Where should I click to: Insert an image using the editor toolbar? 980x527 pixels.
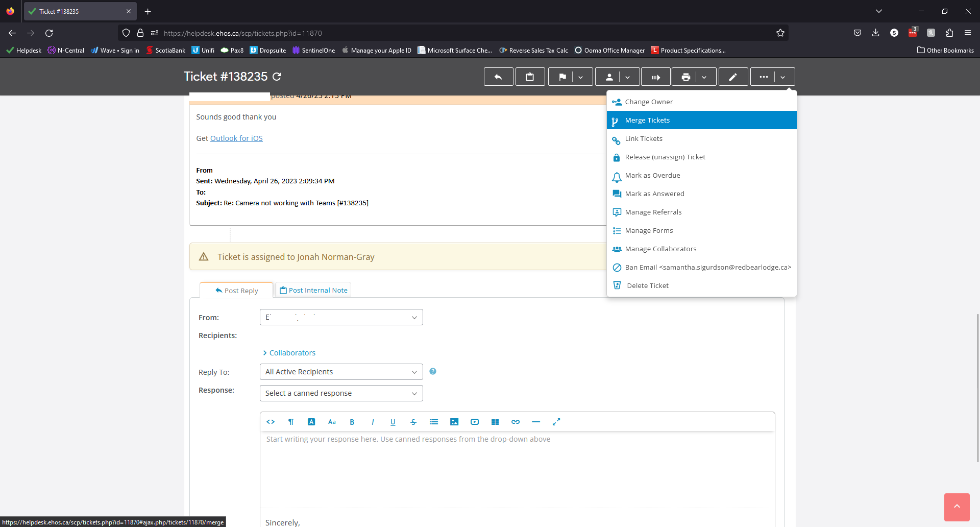tap(454, 422)
